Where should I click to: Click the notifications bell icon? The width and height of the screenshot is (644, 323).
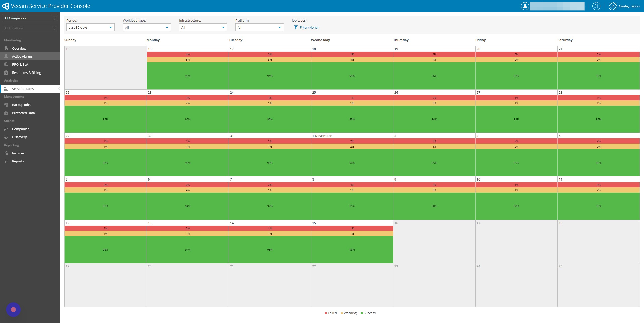point(596,6)
